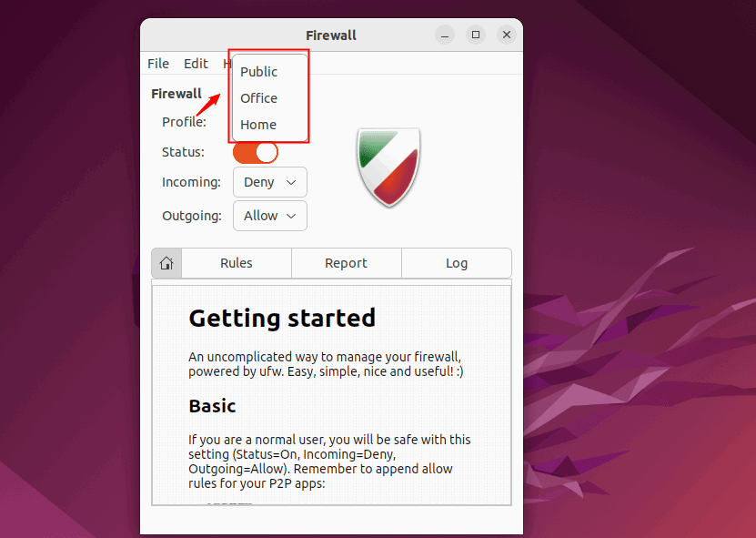Show the Report tab

coord(346,263)
